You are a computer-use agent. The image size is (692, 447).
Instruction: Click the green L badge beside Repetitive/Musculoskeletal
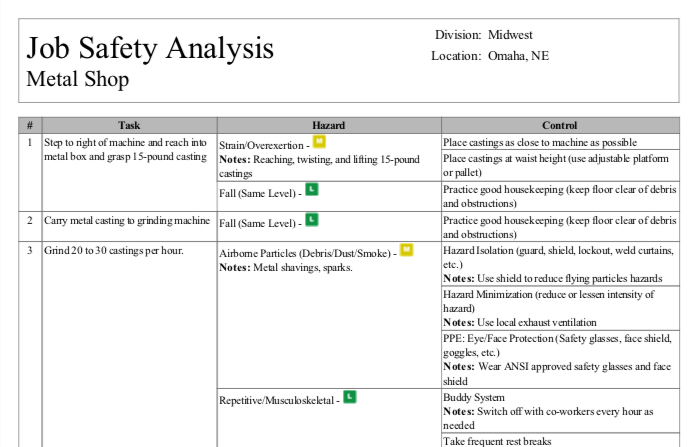coord(350,397)
